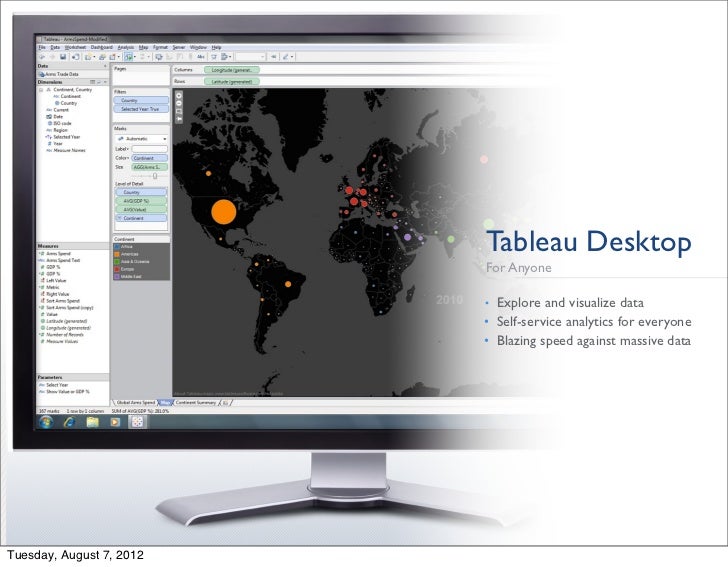Open the Dashboard menu
This screenshot has height=567, width=728.
pyautogui.click(x=102, y=47)
